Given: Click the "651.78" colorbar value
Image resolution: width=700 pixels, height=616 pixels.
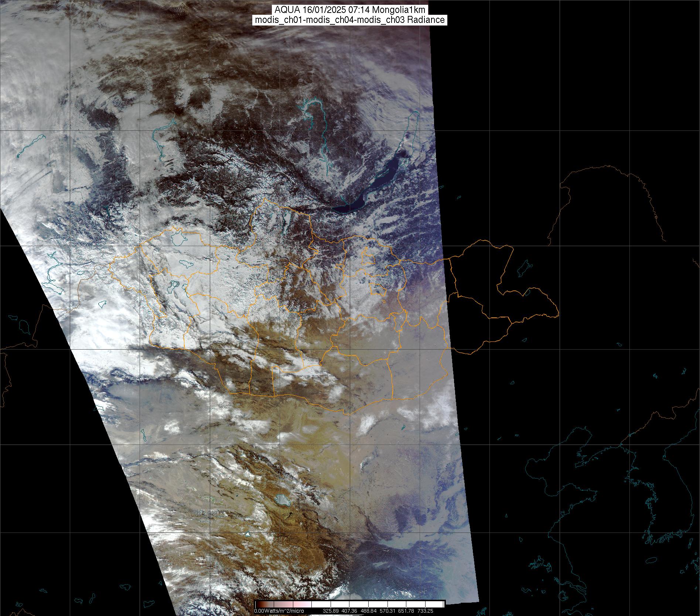Looking at the screenshot, I should 406,611.
